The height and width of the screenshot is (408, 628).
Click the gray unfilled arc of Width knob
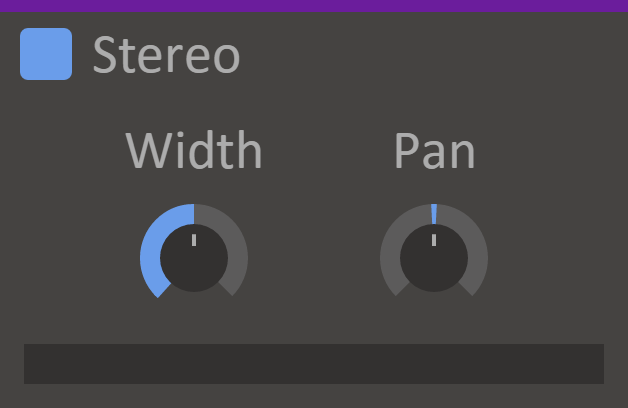pyautogui.click(x=236, y=240)
